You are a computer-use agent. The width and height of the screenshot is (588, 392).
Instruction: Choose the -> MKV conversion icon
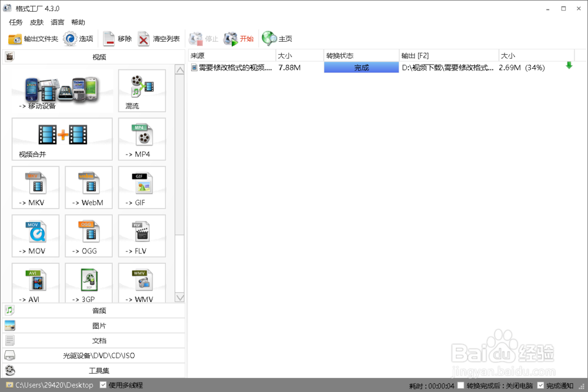pyautogui.click(x=36, y=187)
